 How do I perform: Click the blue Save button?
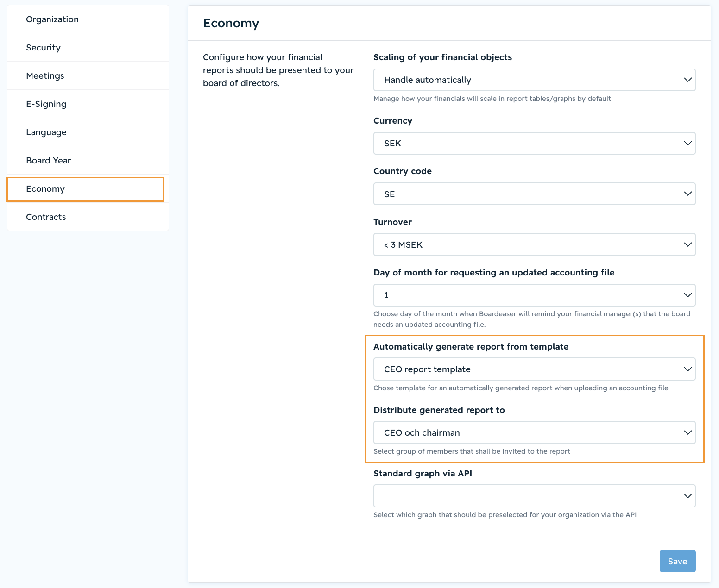(677, 561)
